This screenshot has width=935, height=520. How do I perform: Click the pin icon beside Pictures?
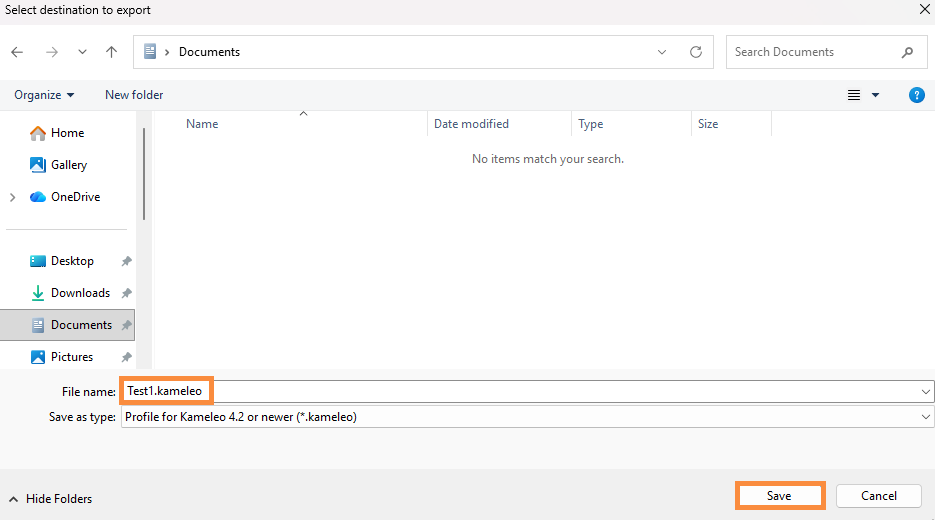pyautogui.click(x=126, y=357)
